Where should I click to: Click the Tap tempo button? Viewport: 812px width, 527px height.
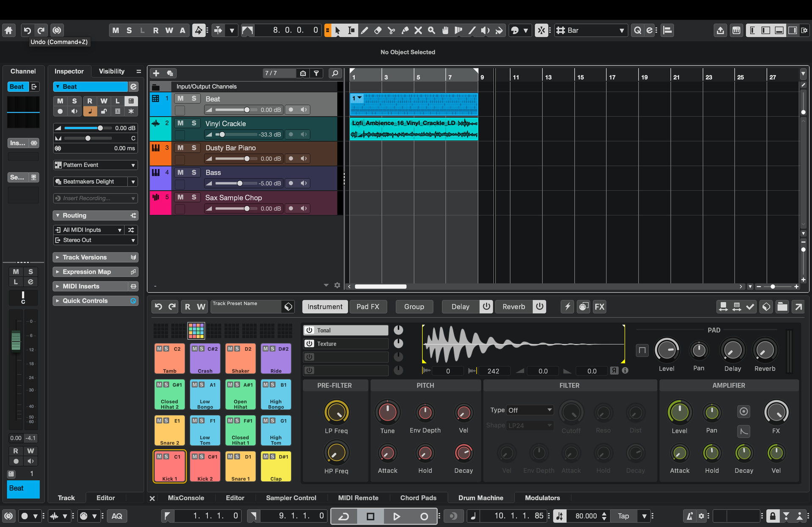[623, 516]
